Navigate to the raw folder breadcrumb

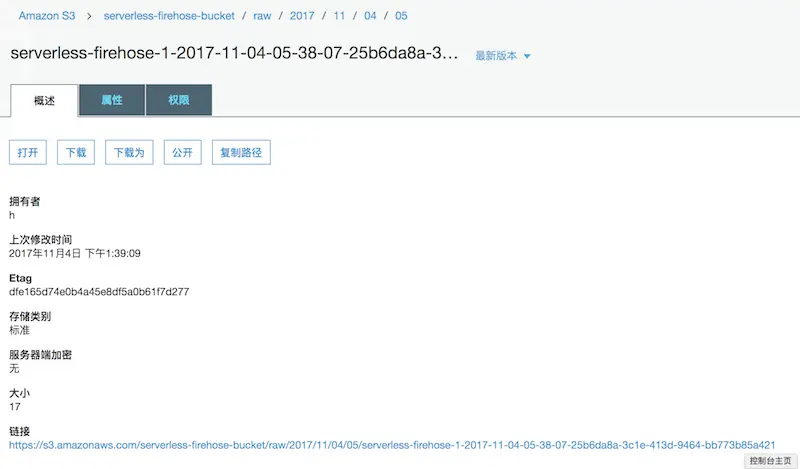[x=262, y=16]
